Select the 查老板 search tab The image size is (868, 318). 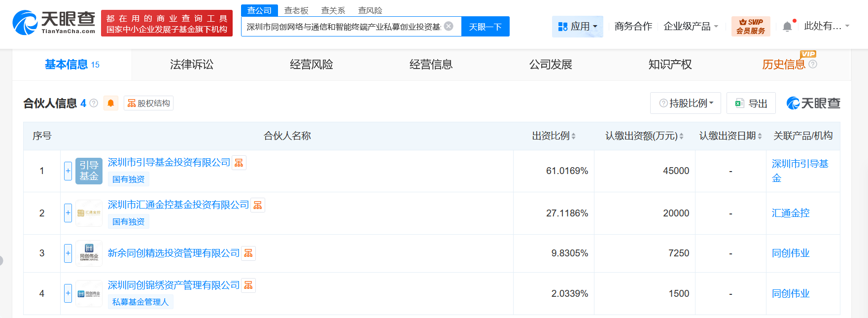point(296,10)
